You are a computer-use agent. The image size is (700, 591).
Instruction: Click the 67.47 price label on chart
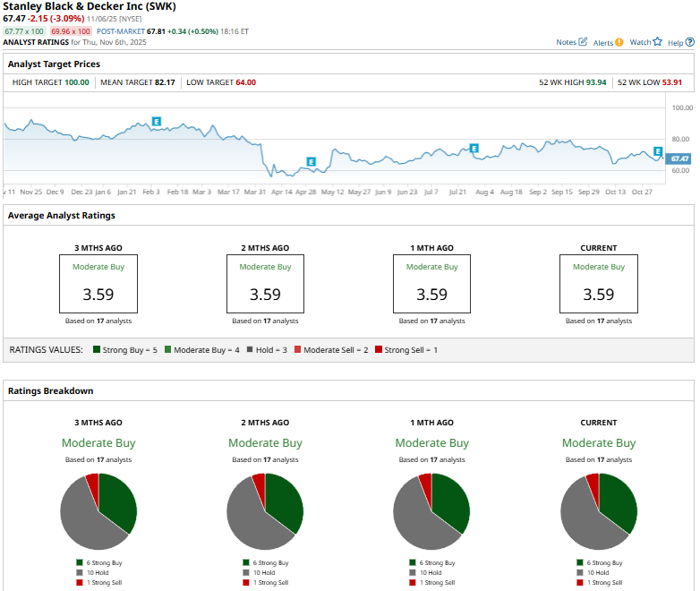(x=679, y=158)
